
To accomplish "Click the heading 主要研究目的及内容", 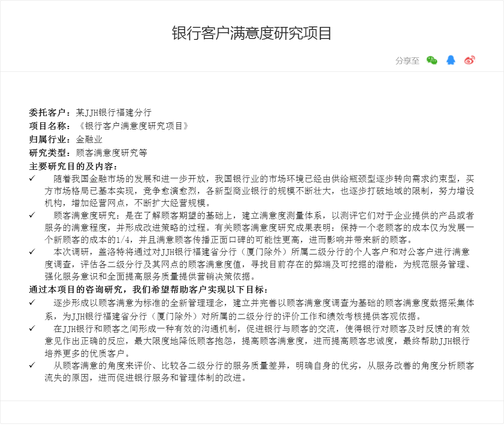I will coord(73,166).
